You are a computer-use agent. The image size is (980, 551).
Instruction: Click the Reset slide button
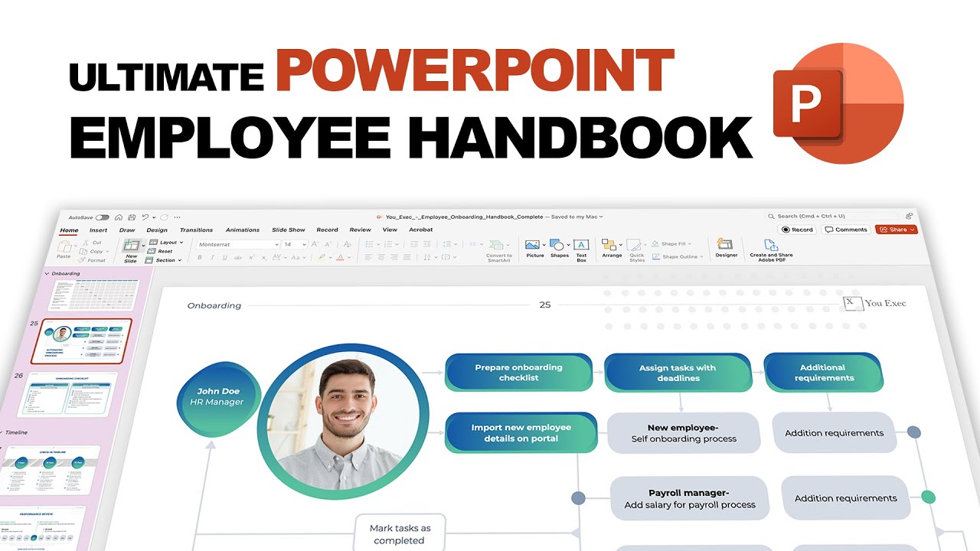pyautogui.click(x=161, y=251)
